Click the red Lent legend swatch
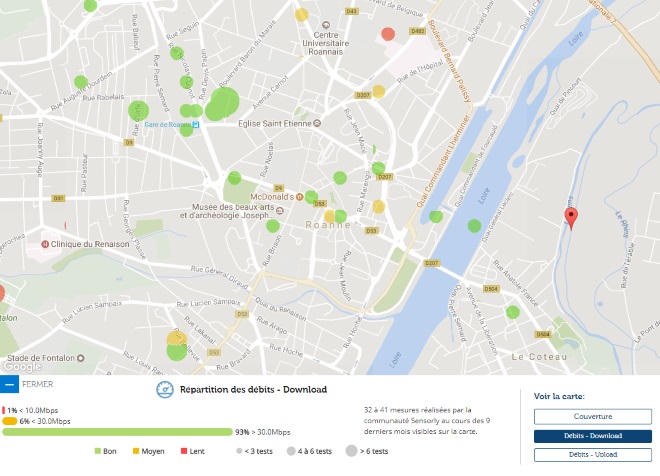This screenshot has width=660, height=476. (x=184, y=451)
